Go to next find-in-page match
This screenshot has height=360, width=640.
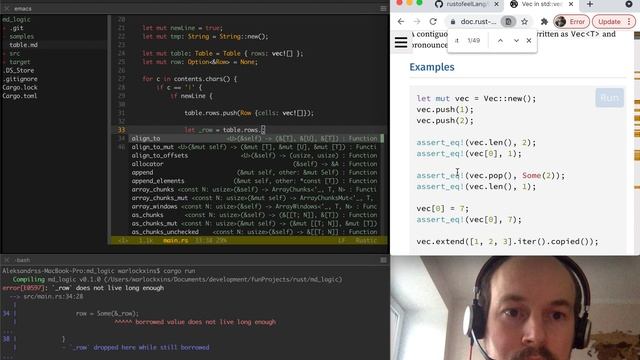(x=516, y=41)
